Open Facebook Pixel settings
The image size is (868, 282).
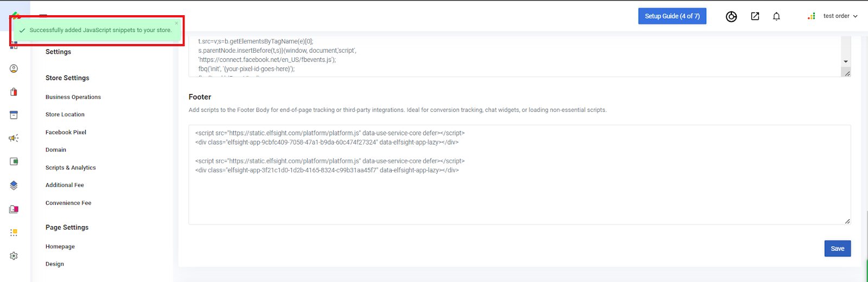pos(66,133)
